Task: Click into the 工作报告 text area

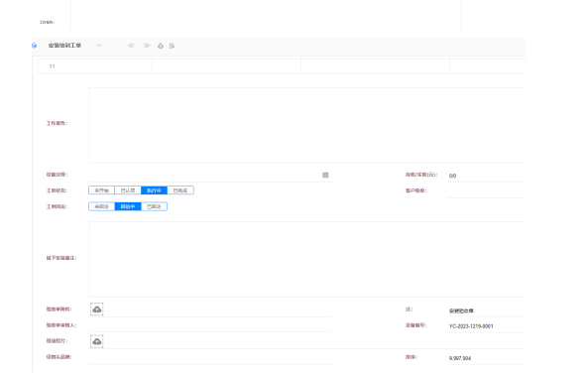Action: [x=307, y=125]
